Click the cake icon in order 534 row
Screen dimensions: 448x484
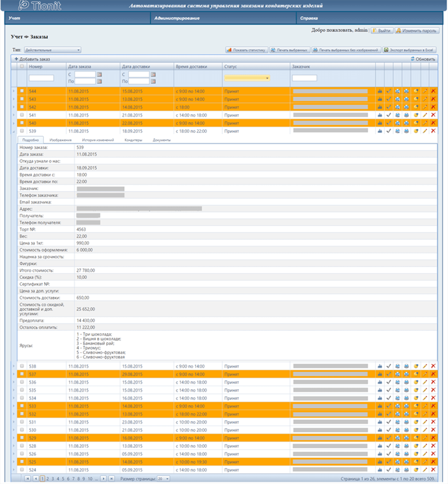tap(380, 398)
